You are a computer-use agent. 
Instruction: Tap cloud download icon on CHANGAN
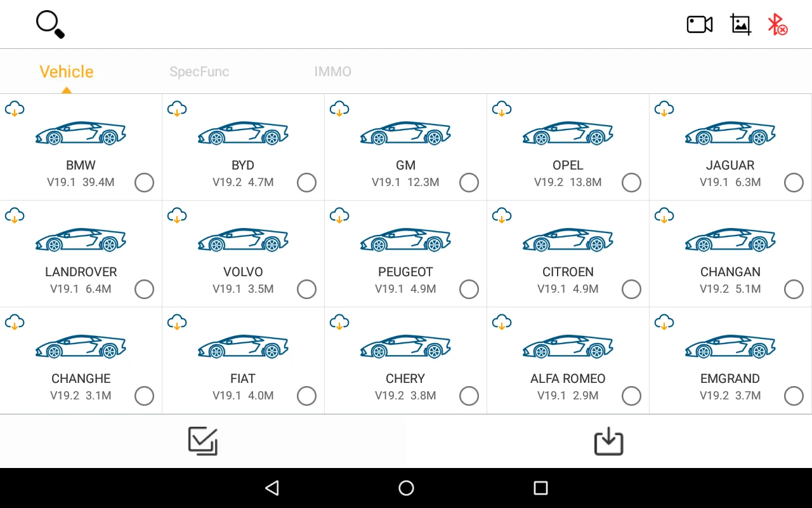click(x=664, y=215)
